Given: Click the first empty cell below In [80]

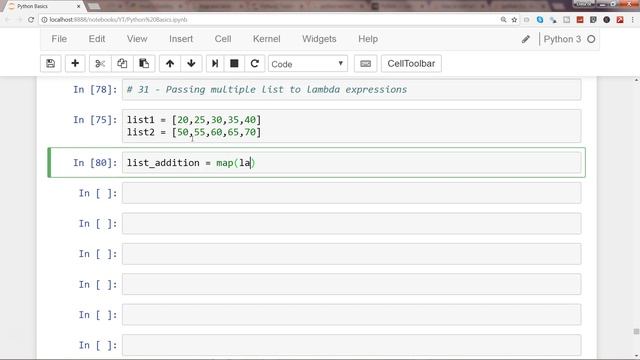Looking at the screenshot, I should click(351, 193).
